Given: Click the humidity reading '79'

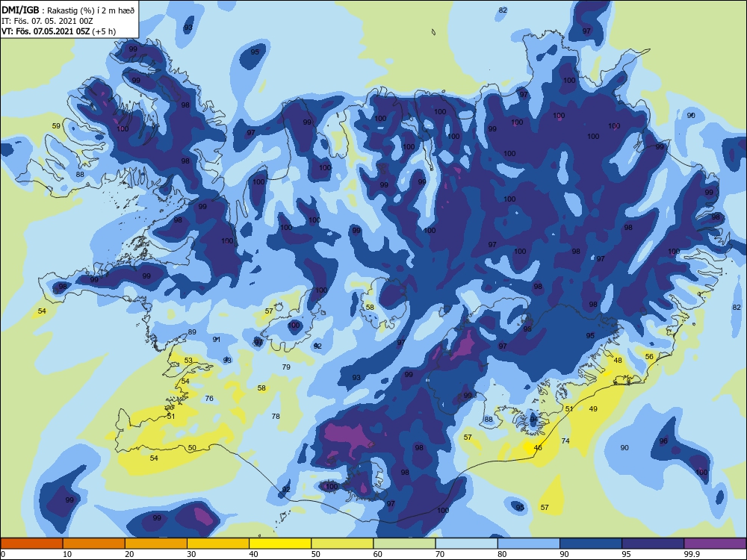Looking at the screenshot, I should 286,367.
